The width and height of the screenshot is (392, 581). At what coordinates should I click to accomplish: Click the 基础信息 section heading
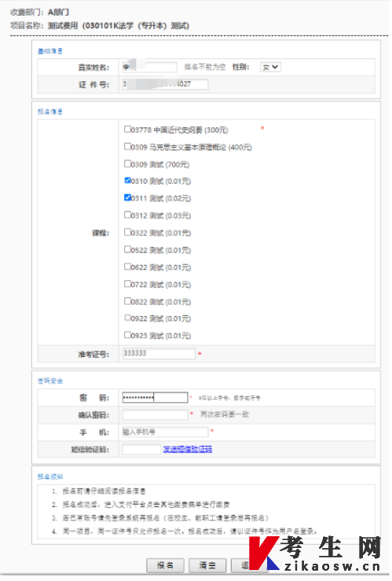[x=50, y=51]
